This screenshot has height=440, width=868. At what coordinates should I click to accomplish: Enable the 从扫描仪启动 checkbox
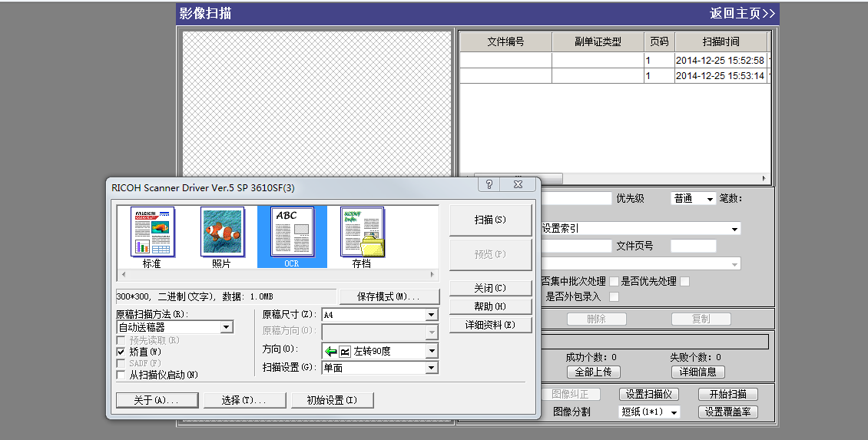[x=121, y=375]
